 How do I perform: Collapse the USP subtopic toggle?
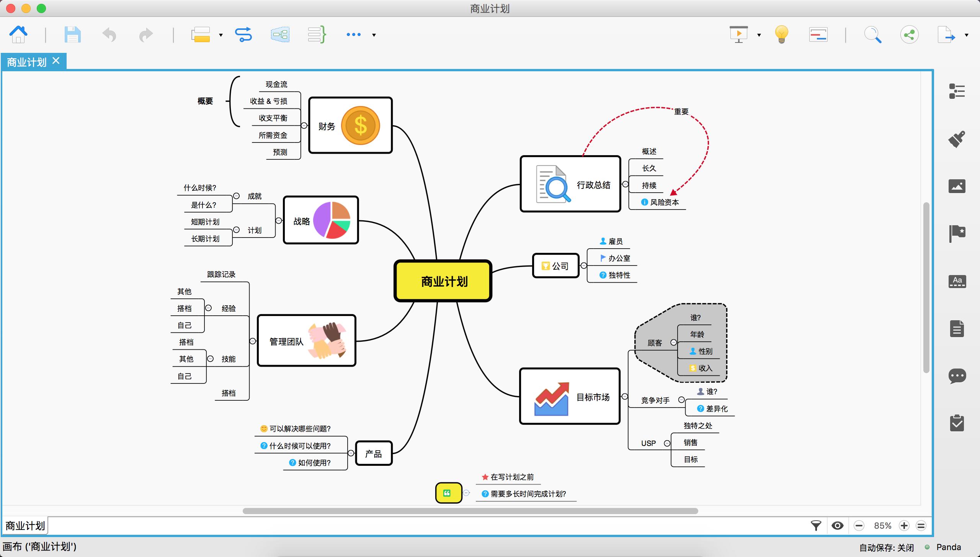[x=667, y=443]
